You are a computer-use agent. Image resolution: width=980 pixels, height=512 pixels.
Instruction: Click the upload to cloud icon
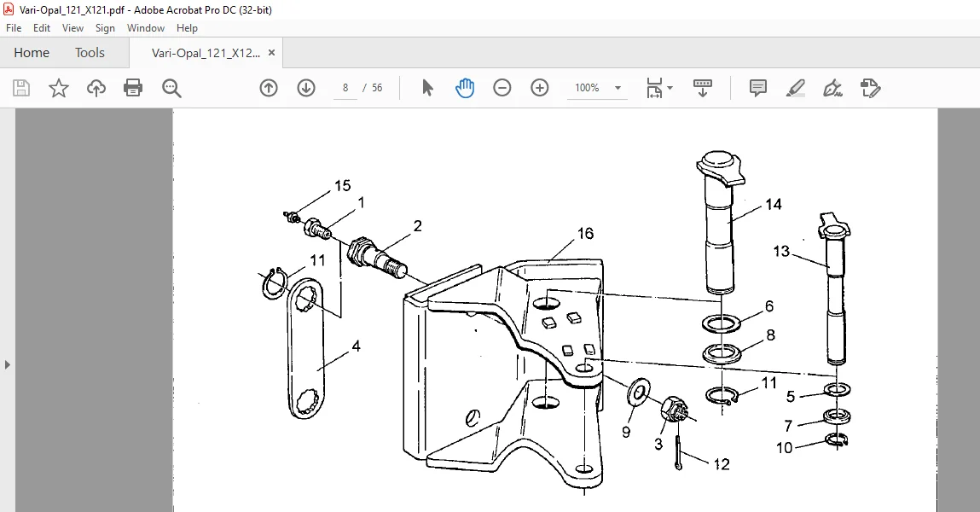click(96, 88)
